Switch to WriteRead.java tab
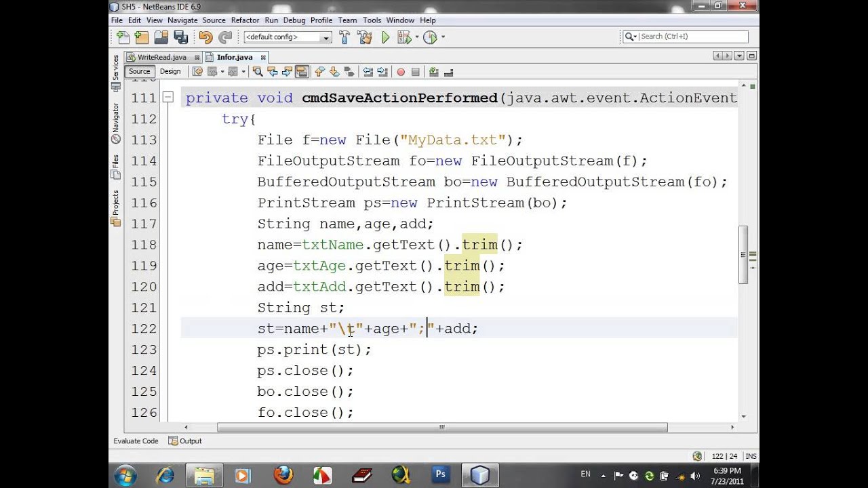 pyautogui.click(x=163, y=57)
